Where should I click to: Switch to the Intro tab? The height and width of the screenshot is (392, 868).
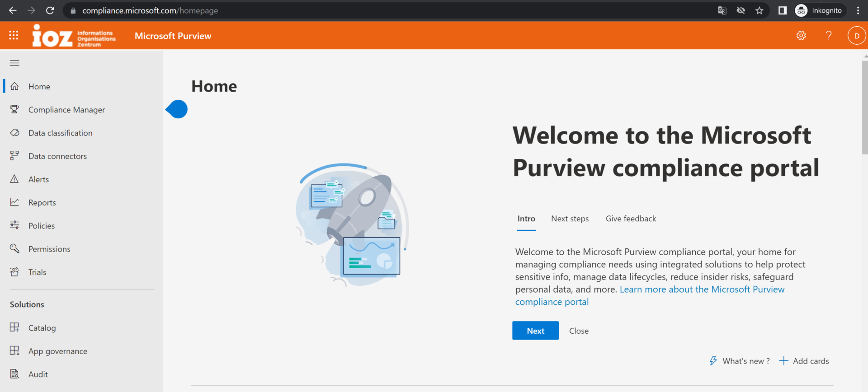[x=526, y=219]
